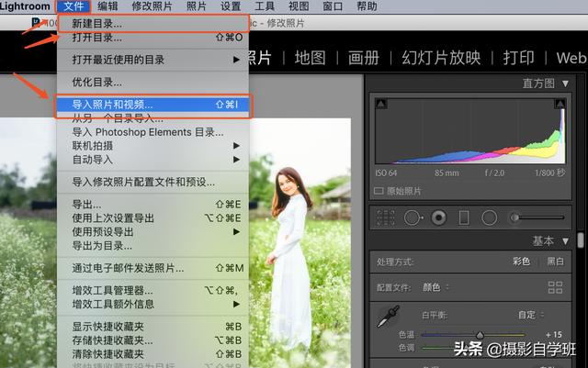Viewport: 588px width, 368px height.
Task: Switch to the 幻灯片放映 module
Action: 441,58
